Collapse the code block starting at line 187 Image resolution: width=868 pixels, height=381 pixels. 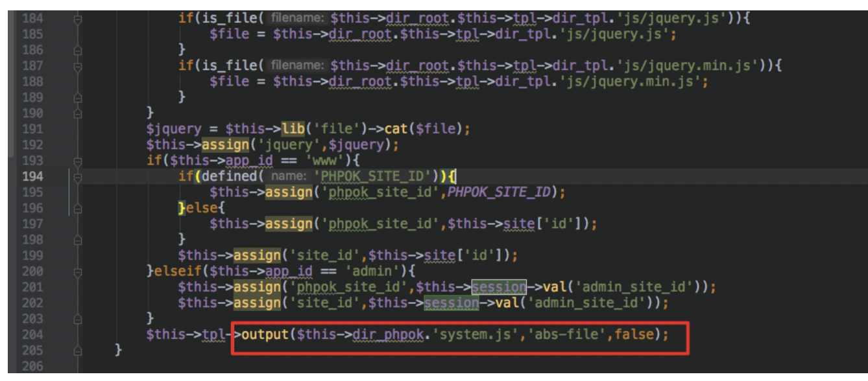pyautogui.click(x=78, y=66)
